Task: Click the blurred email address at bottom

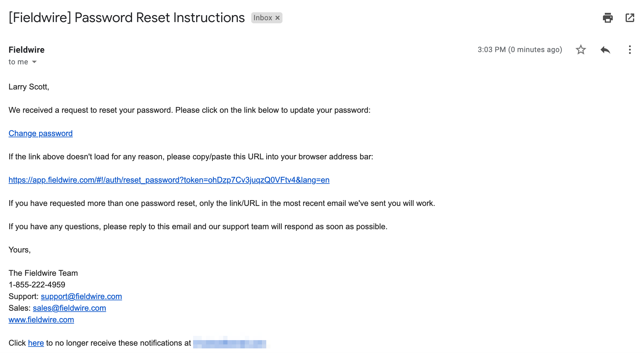Action: (x=230, y=343)
